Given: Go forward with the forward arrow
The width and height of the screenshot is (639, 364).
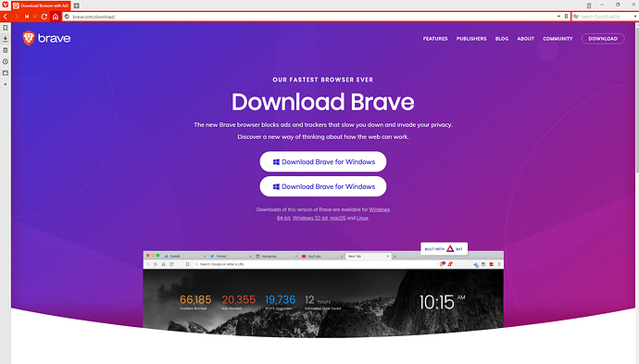Looking at the screenshot, I should pyautogui.click(x=16, y=17).
